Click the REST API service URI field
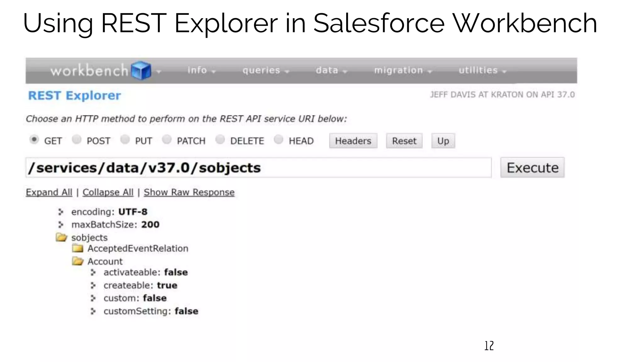The width and height of the screenshot is (644, 362). tap(258, 168)
